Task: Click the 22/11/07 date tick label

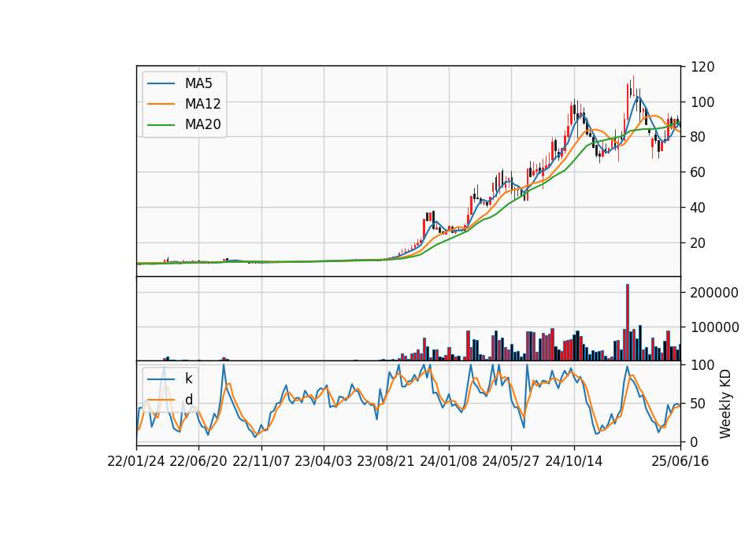Action: click(x=261, y=461)
